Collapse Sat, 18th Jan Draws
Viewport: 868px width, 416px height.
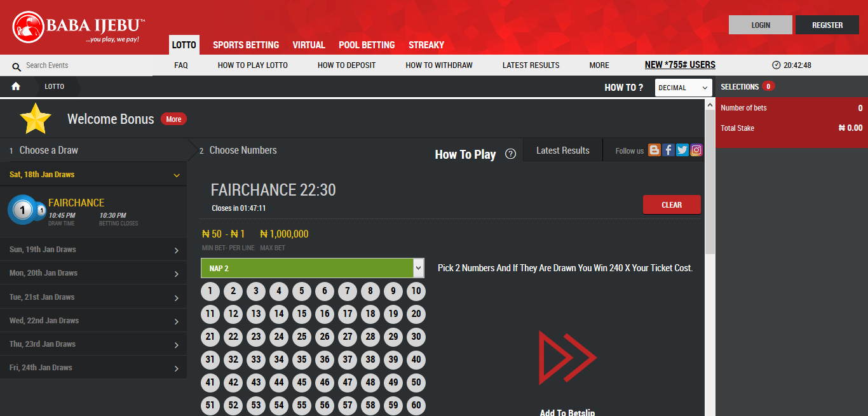[93, 174]
